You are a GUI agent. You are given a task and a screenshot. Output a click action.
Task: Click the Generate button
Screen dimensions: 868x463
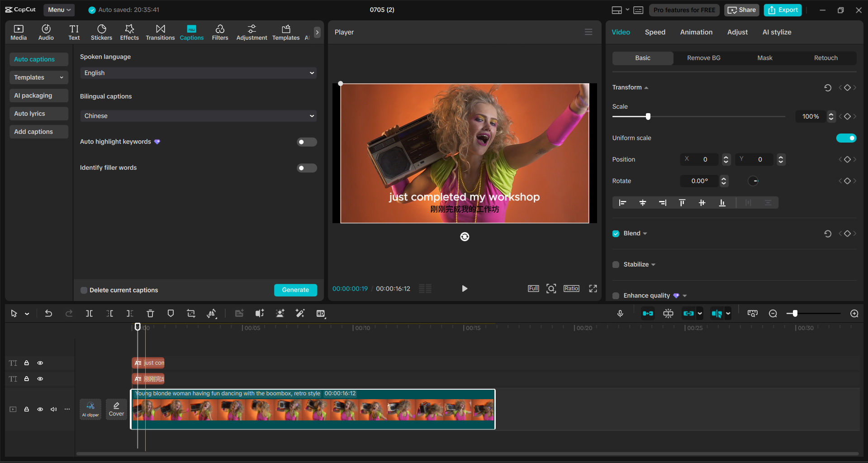pyautogui.click(x=295, y=290)
